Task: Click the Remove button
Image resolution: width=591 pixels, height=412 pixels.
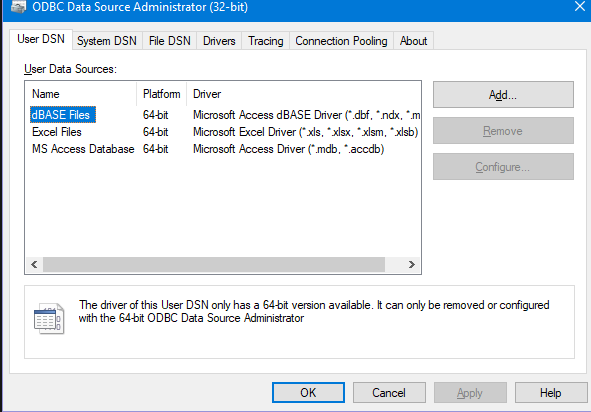Action: click(503, 131)
